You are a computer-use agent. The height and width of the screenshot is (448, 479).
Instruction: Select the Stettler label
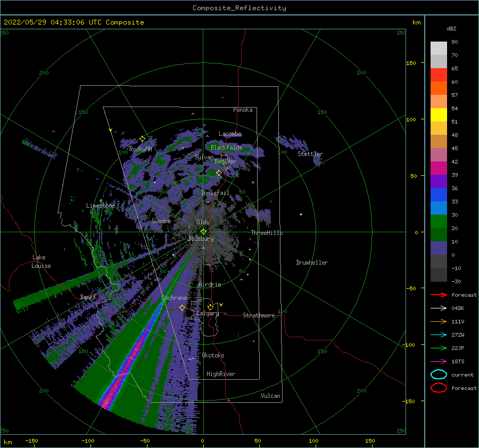click(x=310, y=154)
